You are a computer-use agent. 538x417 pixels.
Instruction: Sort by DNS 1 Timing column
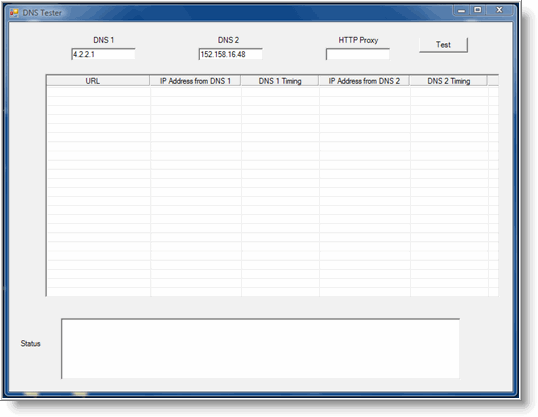(280, 81)
